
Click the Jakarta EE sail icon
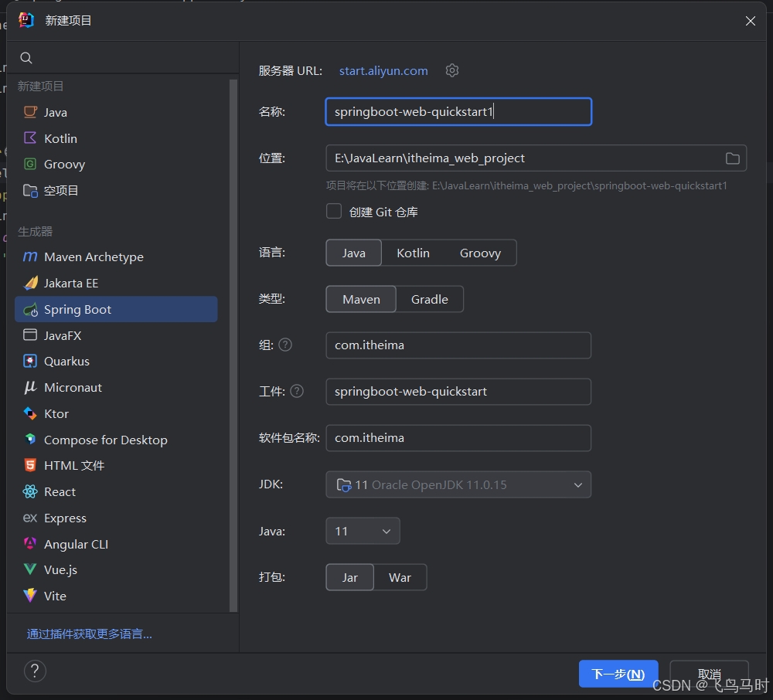click(31, 283)
